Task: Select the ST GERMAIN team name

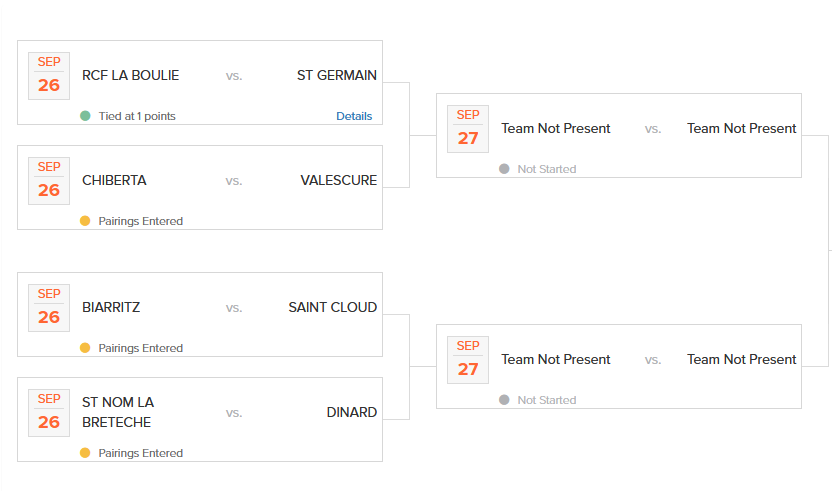Action: 337,75
